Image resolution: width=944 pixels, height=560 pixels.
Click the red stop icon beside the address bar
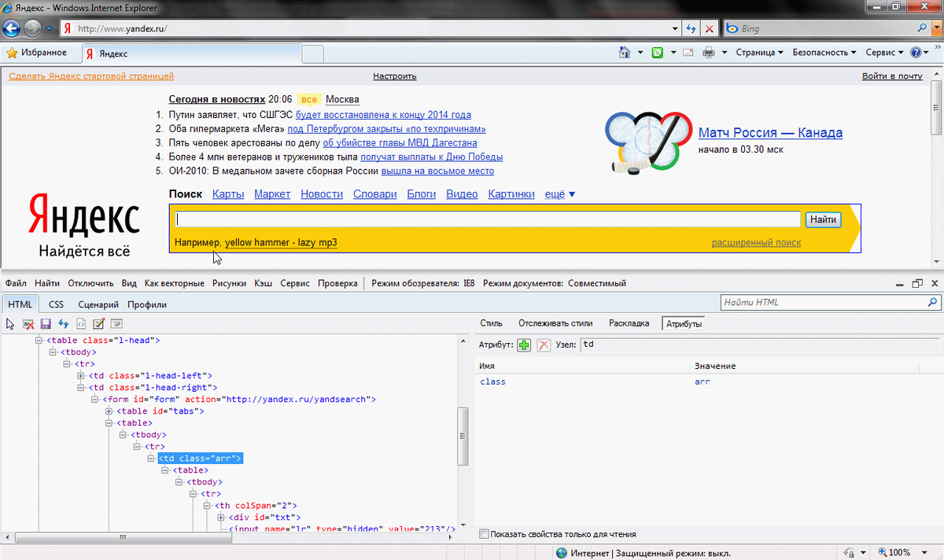pyautogui.click(x=709, y=28)
